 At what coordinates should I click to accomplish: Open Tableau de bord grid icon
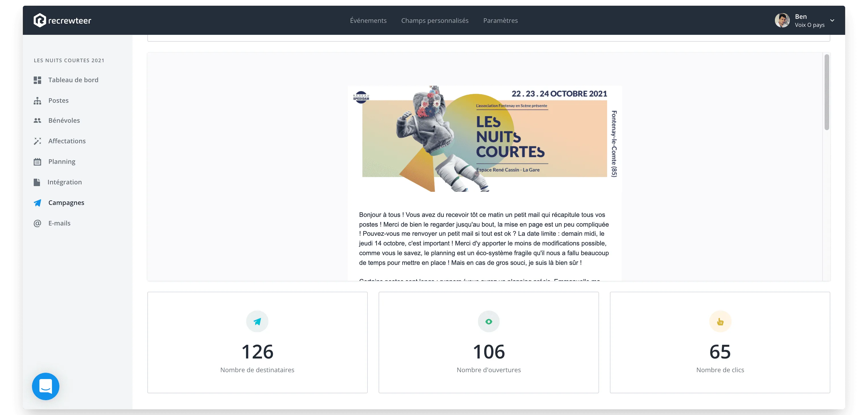point(37,80)
